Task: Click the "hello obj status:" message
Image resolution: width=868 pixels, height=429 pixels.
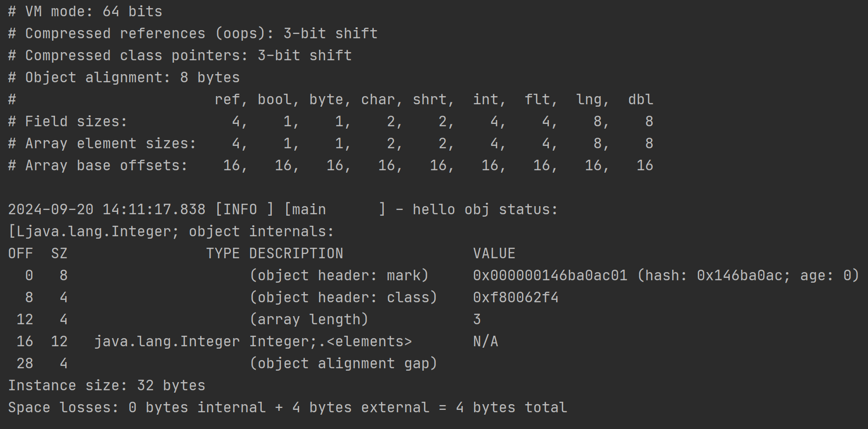Action: click(485, 209)
